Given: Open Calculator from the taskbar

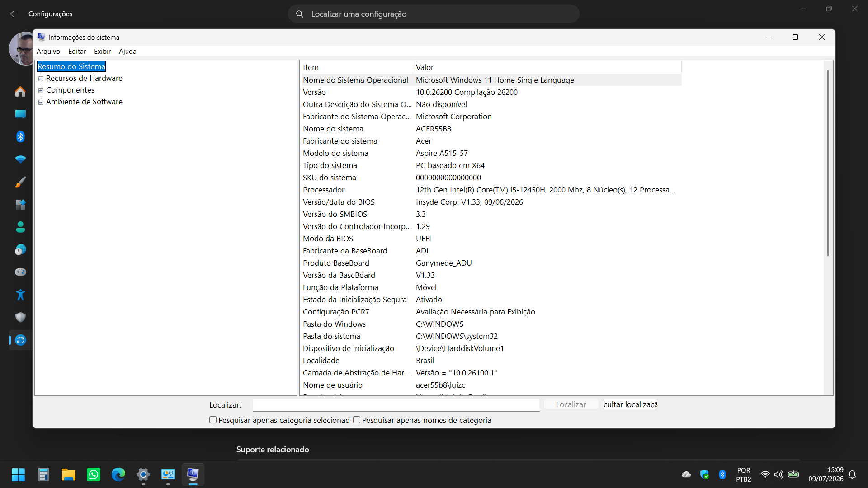Looking at the screenshot, I should (43, 475).
